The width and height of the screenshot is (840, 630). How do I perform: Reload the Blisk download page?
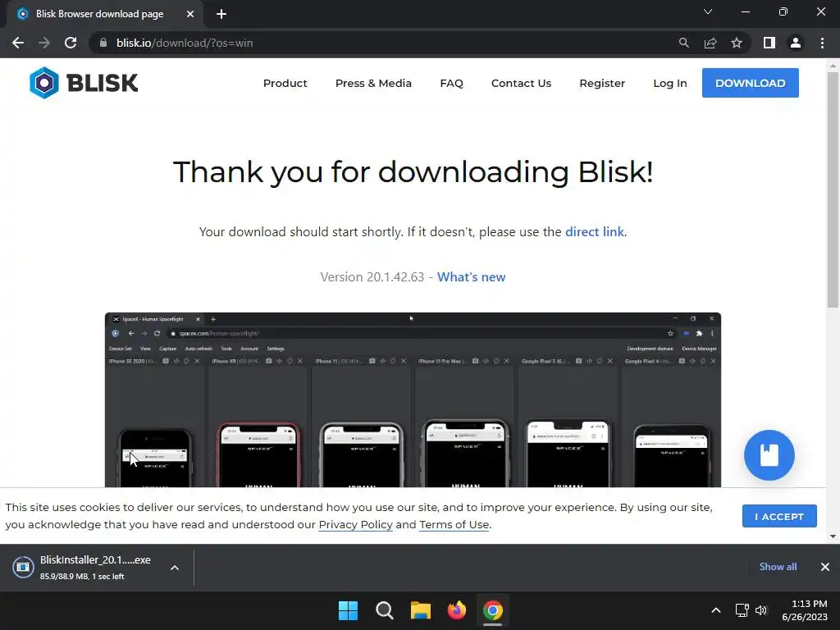[x=71, y=43]
